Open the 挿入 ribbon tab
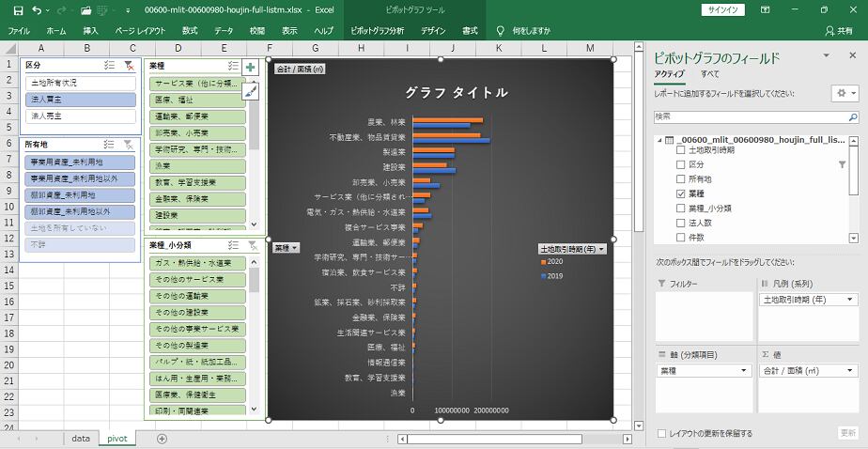 click(90, 31)
